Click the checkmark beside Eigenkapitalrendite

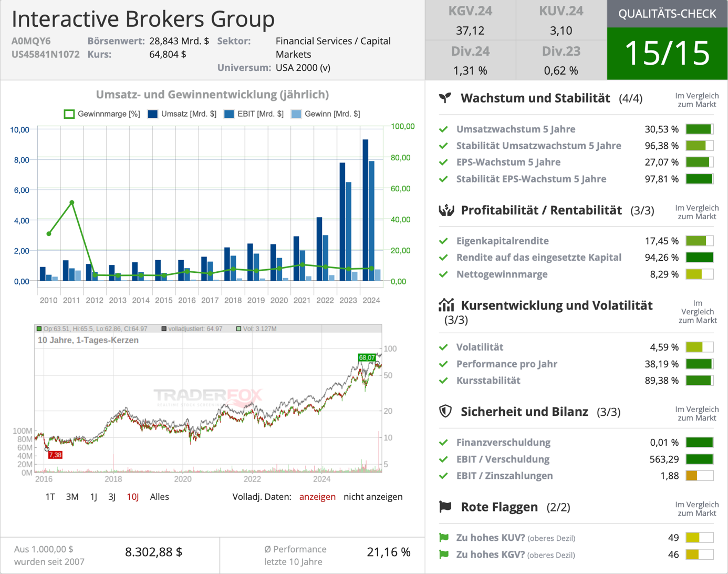444,241
